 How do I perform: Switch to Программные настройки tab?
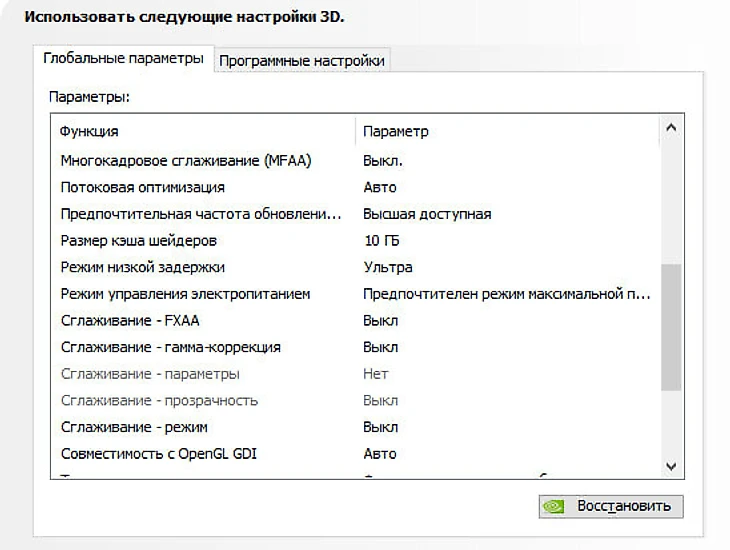click(x=301, y=61)
